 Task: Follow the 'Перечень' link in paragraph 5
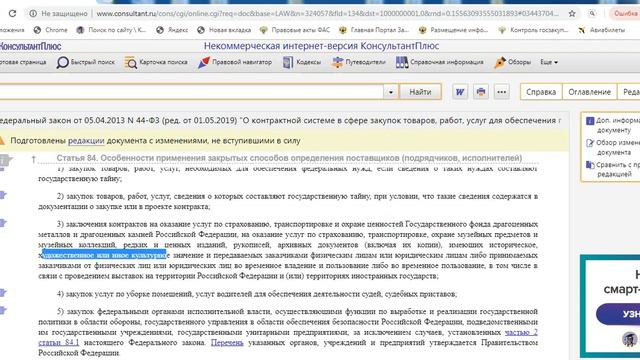(x=227, y=343)
